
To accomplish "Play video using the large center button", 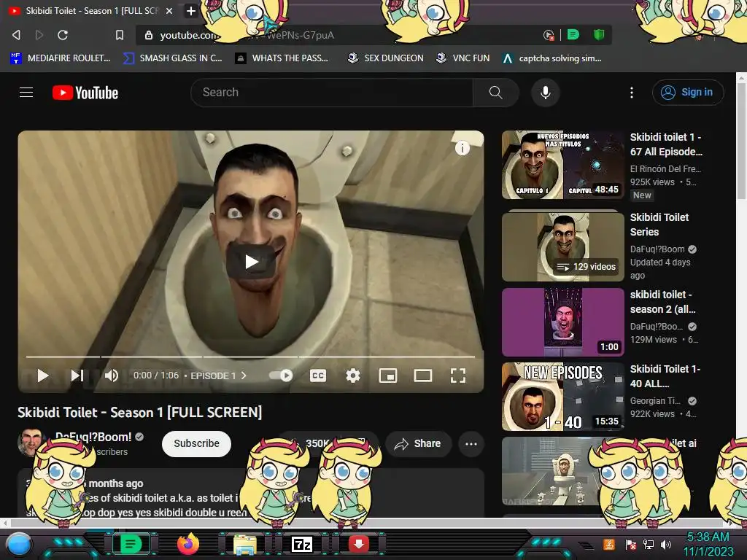I will pyautogui.click(x=251, y=261).
